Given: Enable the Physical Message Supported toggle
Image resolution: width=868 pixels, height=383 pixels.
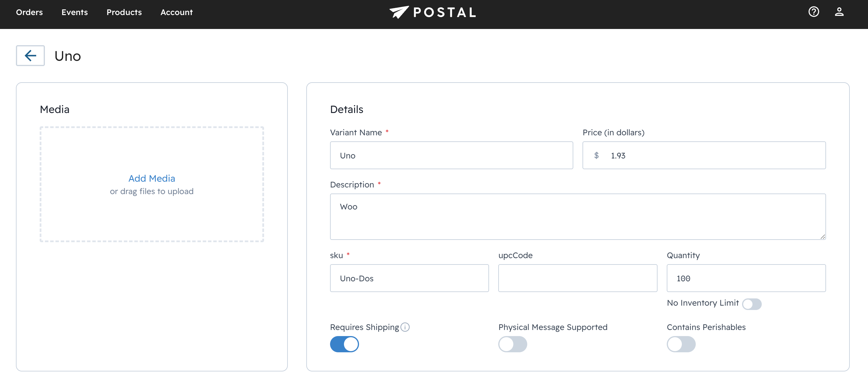Looking at the screenshot, I should [x=512, y=344].
